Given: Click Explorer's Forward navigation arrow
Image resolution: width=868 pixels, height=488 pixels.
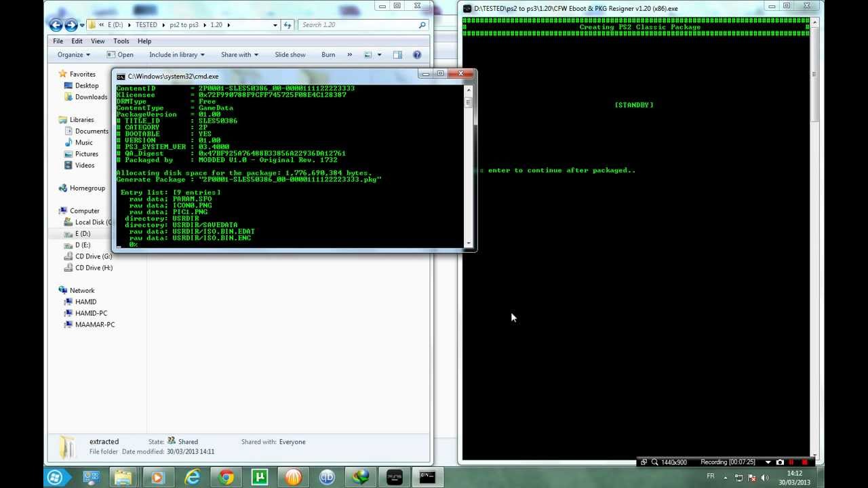Looking at the screenshot, I should pos(71,25).
